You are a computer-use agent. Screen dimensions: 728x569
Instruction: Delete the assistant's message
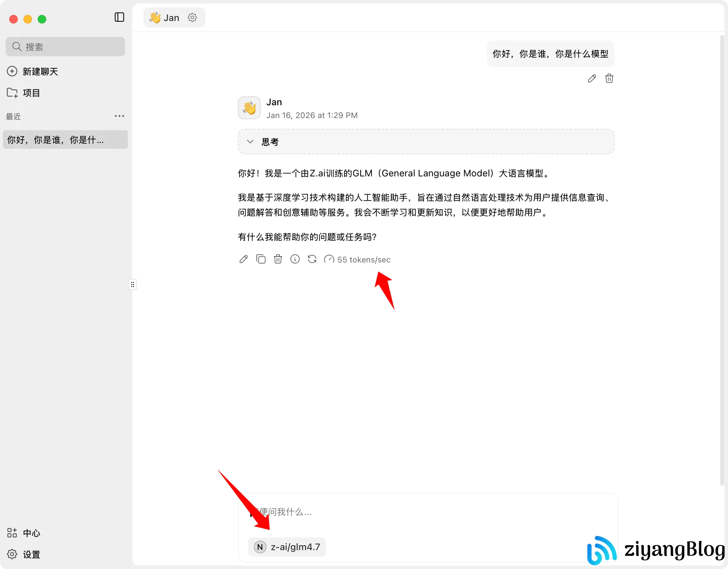(x=278, y=259)
